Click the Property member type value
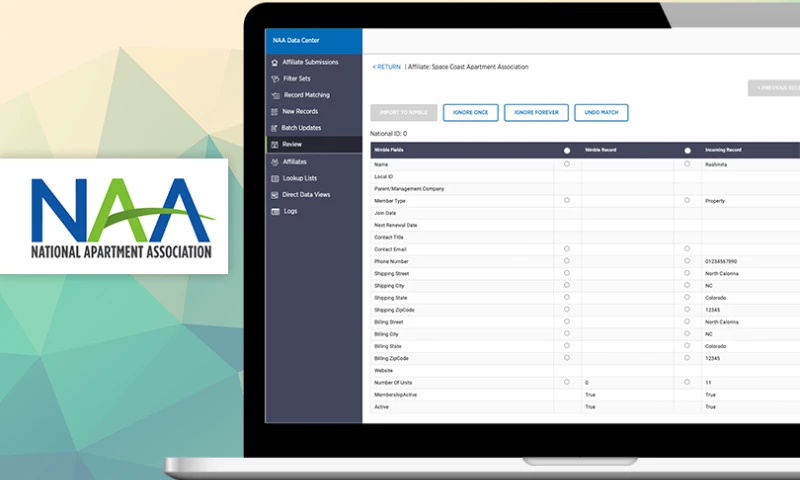 [715, 201]
